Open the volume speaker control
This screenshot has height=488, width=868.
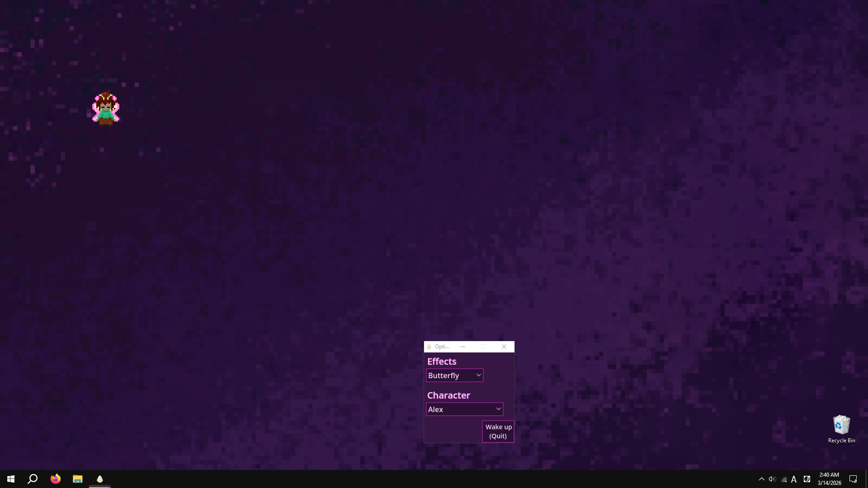tap(772, 479)
